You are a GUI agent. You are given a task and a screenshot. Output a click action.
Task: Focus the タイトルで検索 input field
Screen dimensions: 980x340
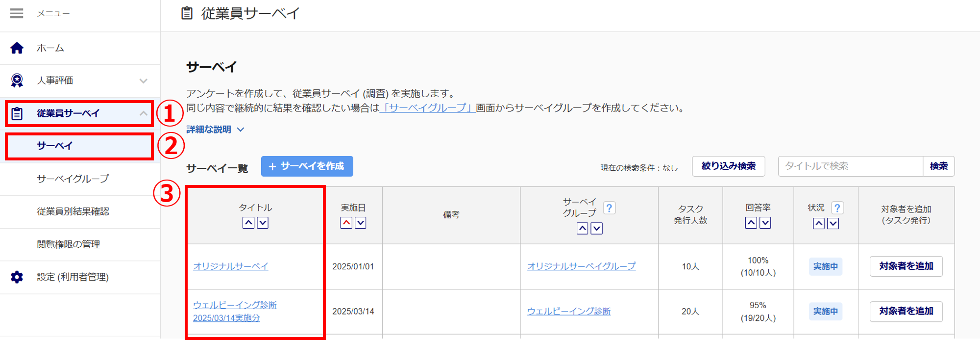pos(851,166)
